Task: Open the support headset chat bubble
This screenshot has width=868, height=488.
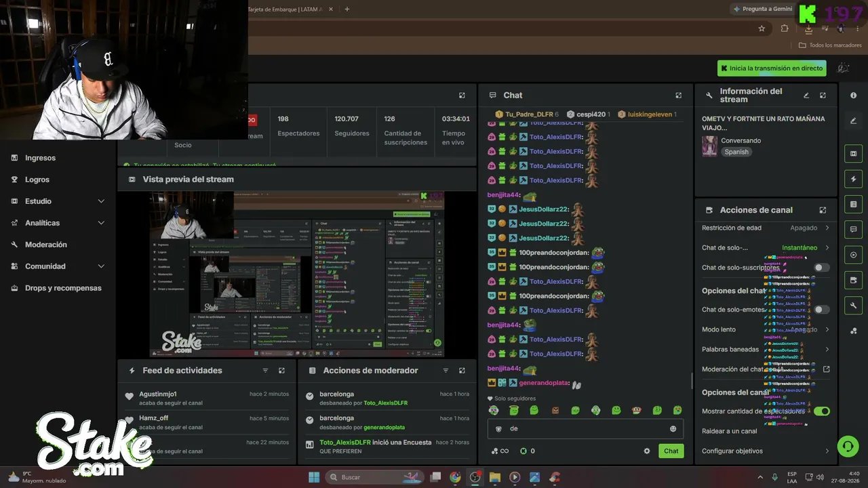Action: pyautogui.click(x=848, y=447)
